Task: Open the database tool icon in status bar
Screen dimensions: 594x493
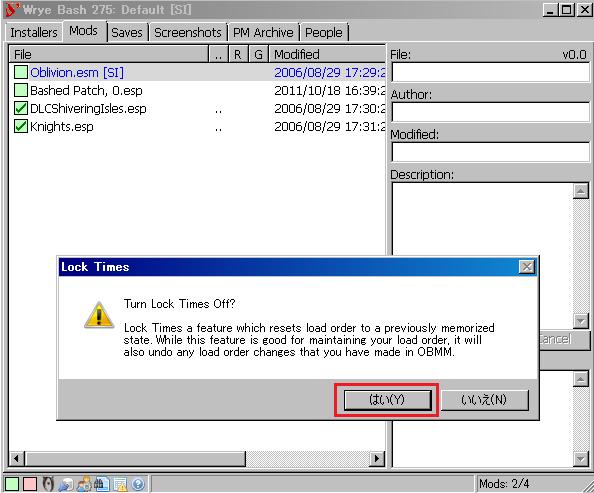Action: (x=66, y=484)
